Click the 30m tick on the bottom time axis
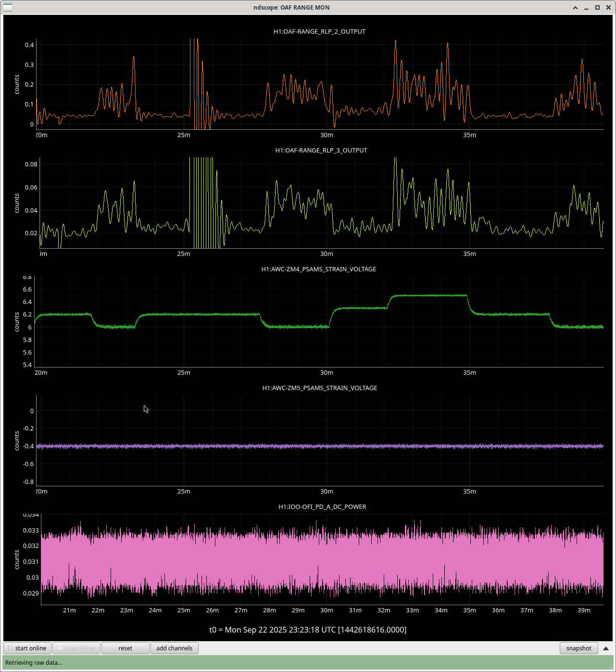Viewport: 616px width, 672px height. tap(327, 610)
